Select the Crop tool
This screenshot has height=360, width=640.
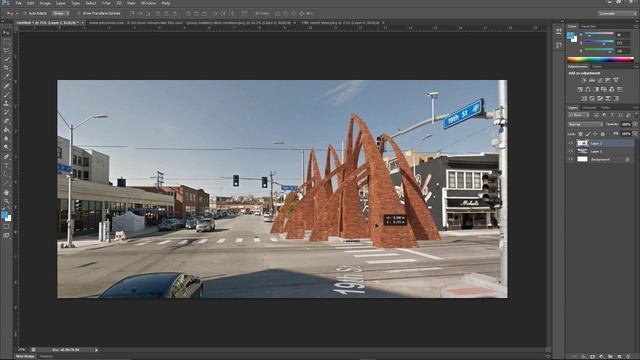click(6, 68)
